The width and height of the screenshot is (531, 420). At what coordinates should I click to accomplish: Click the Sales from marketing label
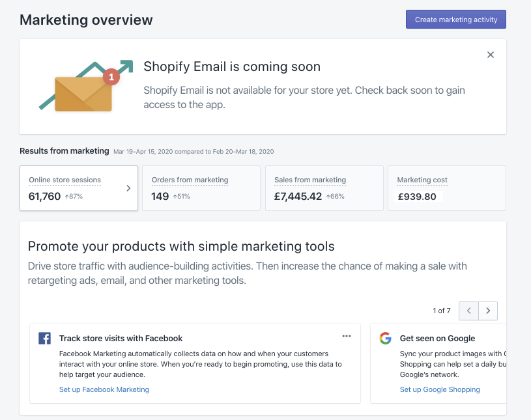click(x=310, y=180)
